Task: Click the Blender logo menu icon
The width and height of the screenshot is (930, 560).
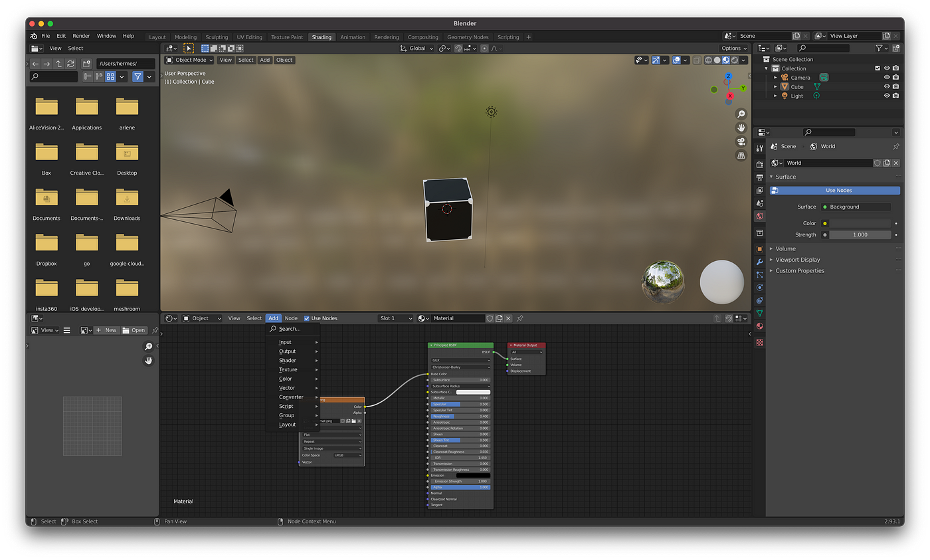Action: (34, 36)
